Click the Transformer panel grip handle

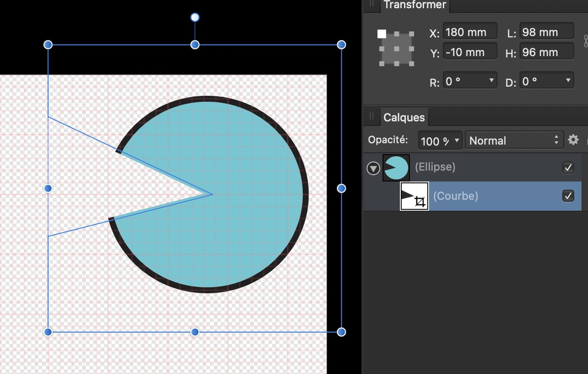point(372,4)
